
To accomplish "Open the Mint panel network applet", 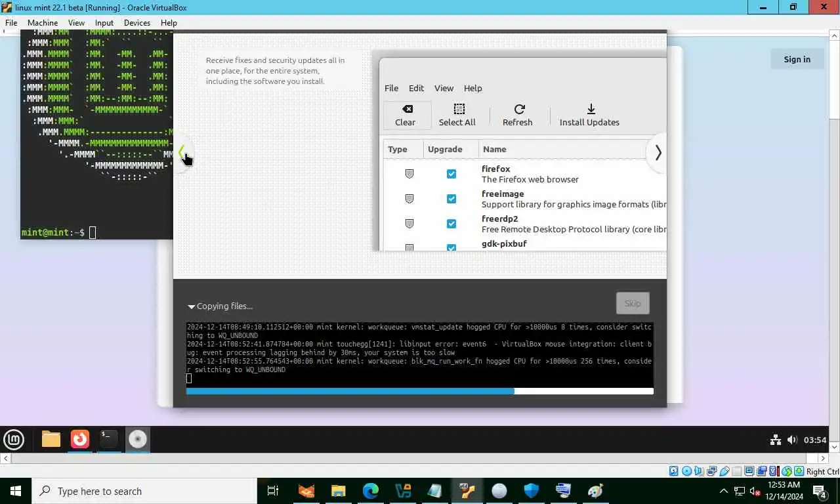I will [776, 440].
